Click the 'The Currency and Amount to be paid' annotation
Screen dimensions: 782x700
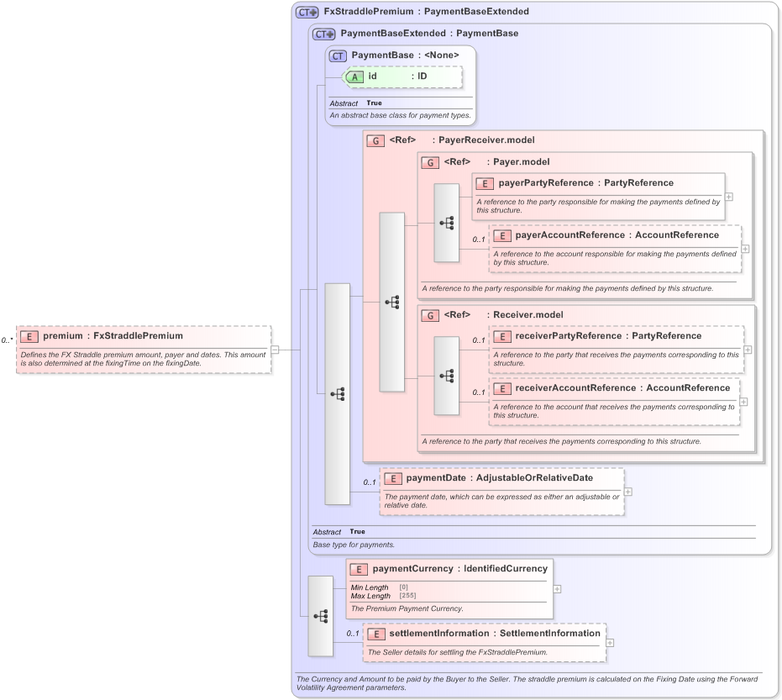[x=527, y=683]
